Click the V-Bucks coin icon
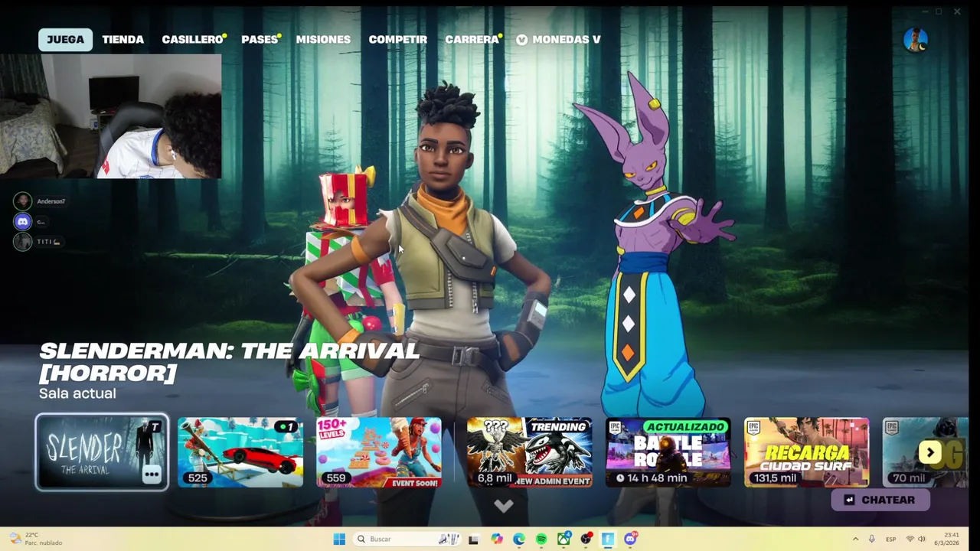Image resolution: width=980 pixels, height=551 pixels. click(x=521, y=40)
